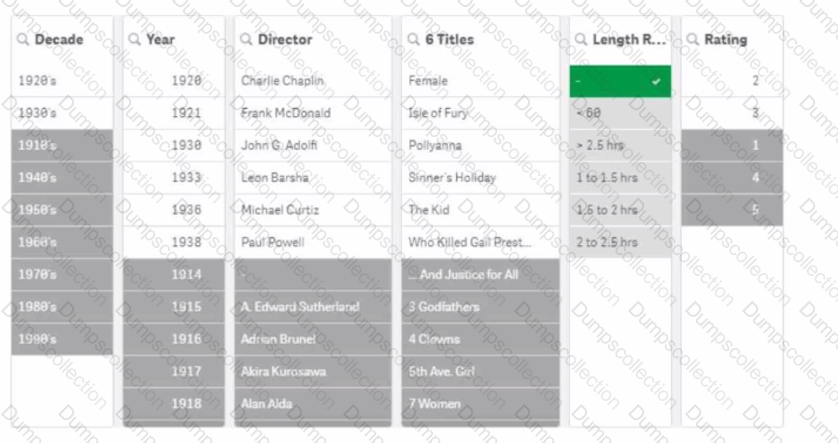Choose '> 2.5 hrs' length value
838x443 pixels.
pos(620,145)
